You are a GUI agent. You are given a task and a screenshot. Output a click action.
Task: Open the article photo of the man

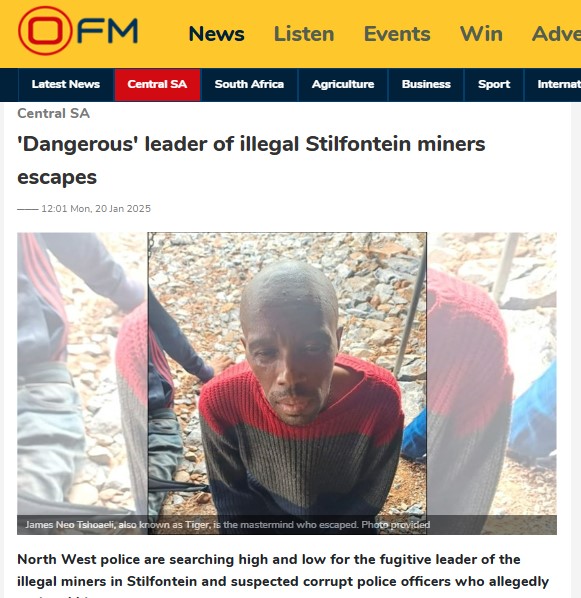click(x=287, y=374)
